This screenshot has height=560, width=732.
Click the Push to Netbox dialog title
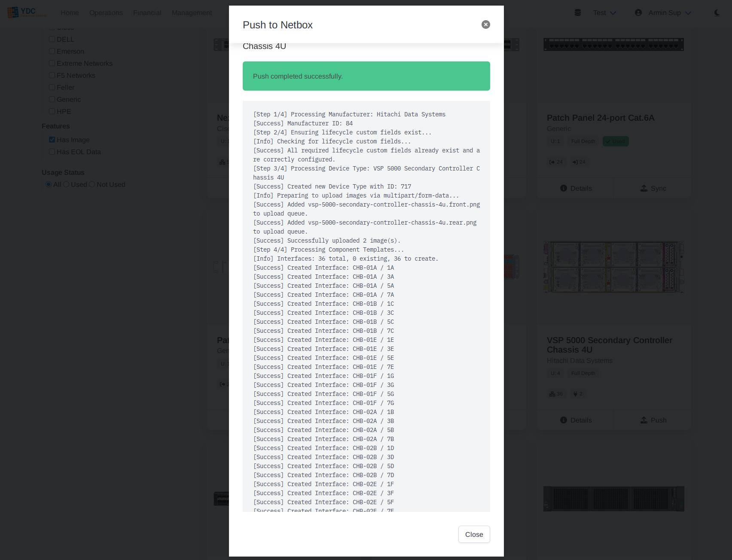(278, 25)
